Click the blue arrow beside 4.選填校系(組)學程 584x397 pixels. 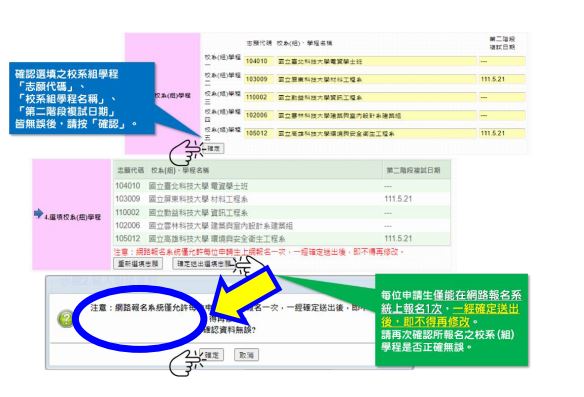tap(38, 213)
